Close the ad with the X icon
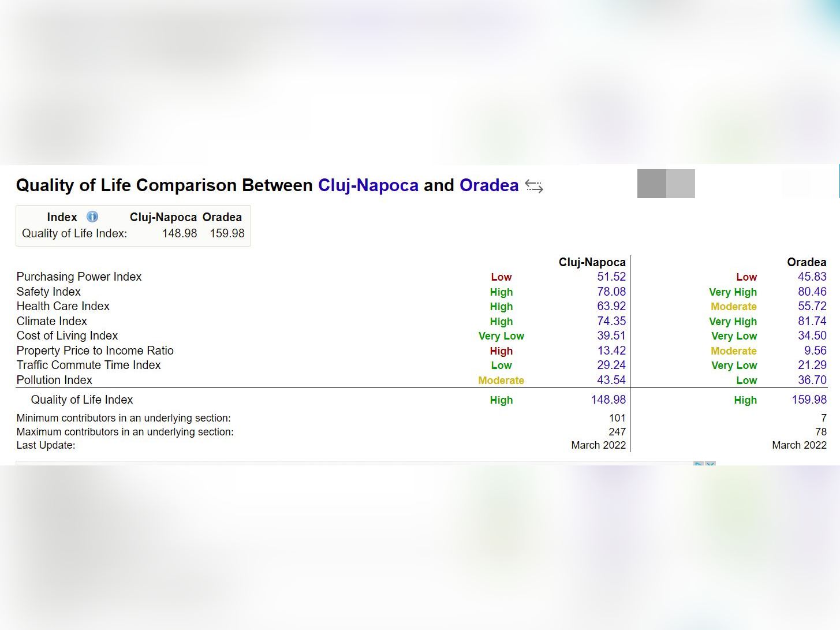840x630 pixels. [x=711, y=464]
